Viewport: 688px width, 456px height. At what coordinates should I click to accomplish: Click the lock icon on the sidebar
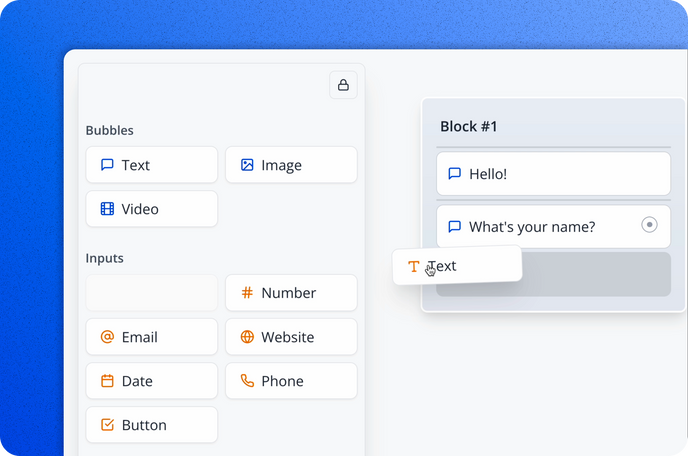coord(343,85)
